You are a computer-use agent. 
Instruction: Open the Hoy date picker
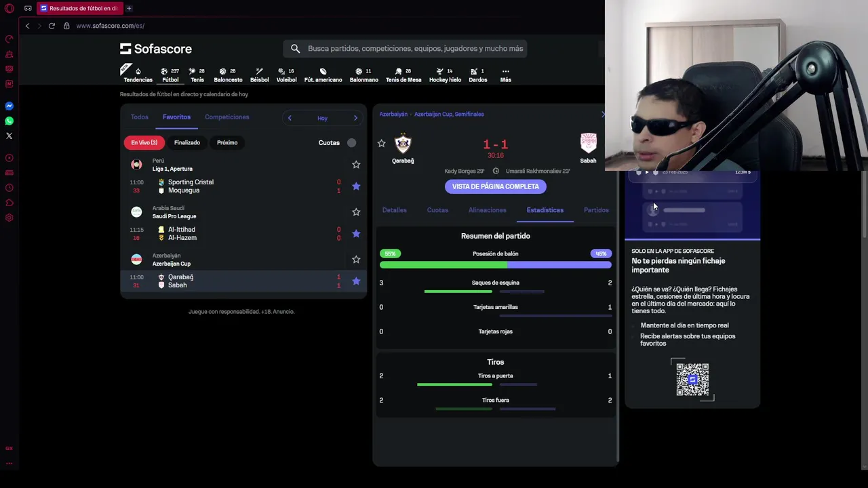point(322,118)
